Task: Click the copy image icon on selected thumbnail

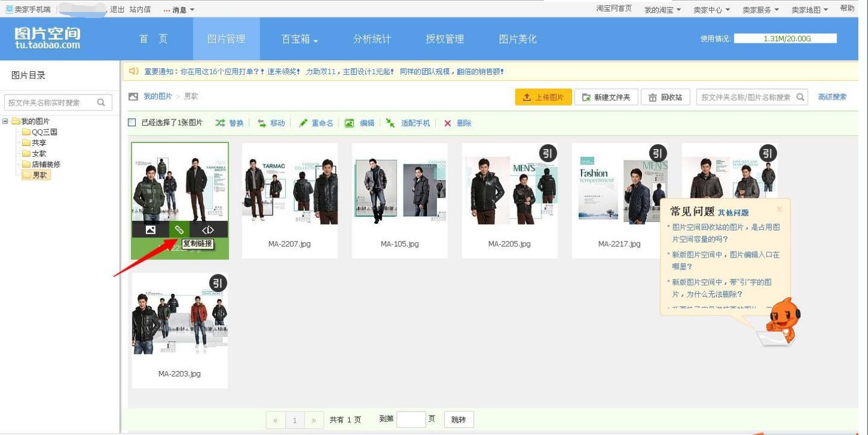Action: point(151,229)
